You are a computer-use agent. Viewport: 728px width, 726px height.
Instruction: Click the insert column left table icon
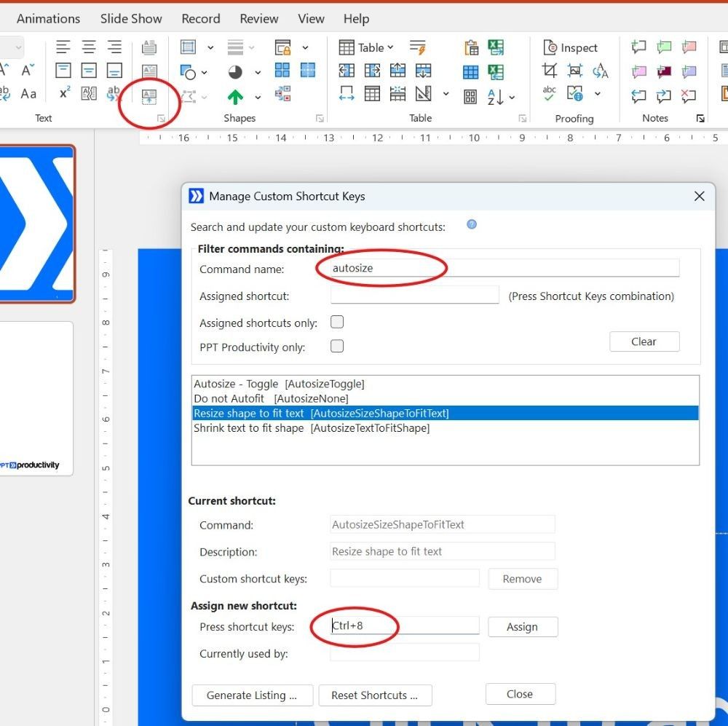pos(347,71)
